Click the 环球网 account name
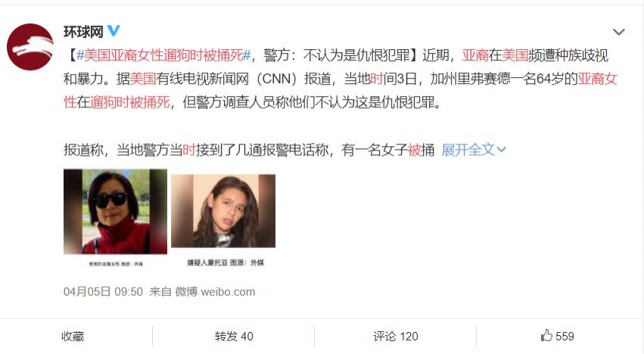644x354 pixels. pos(83,32)
